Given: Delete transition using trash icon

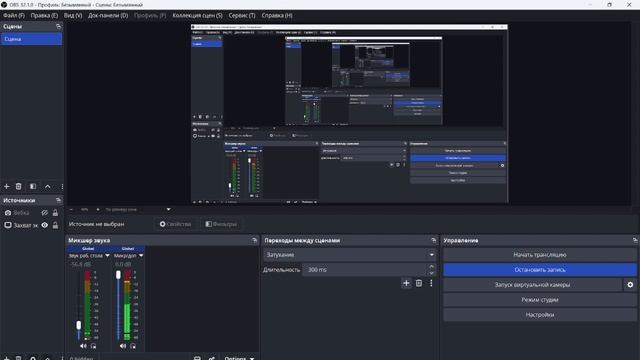Looking at the screenshot, I should 419,283.
